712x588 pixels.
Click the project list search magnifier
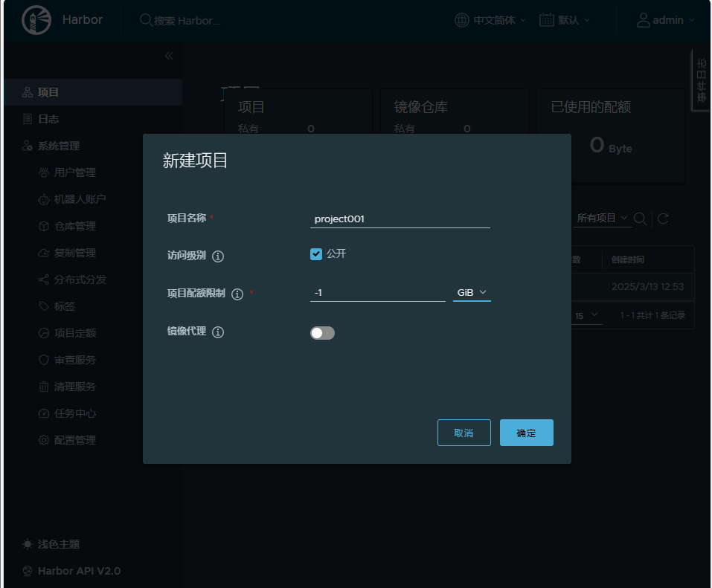641,219
